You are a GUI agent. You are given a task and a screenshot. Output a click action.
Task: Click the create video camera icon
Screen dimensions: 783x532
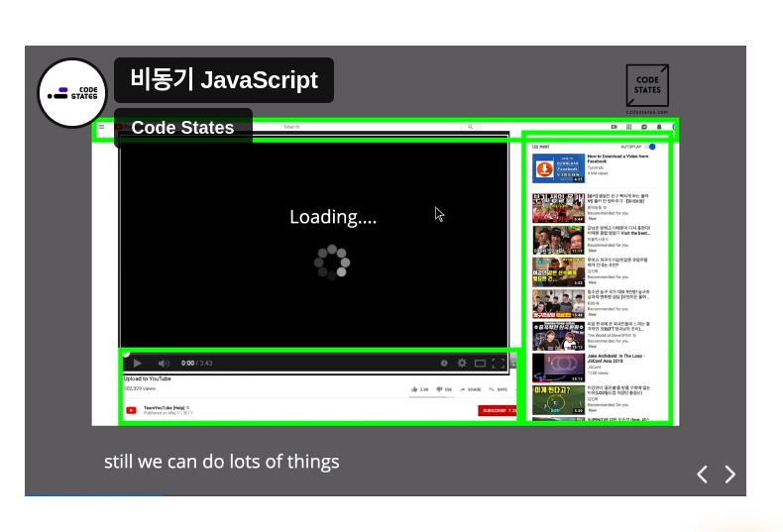tap(615, 127)
